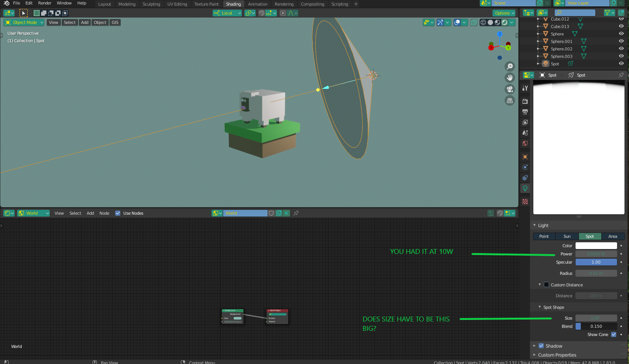
Task: Toggle the camera view gizmo
Action: [510, 89]
